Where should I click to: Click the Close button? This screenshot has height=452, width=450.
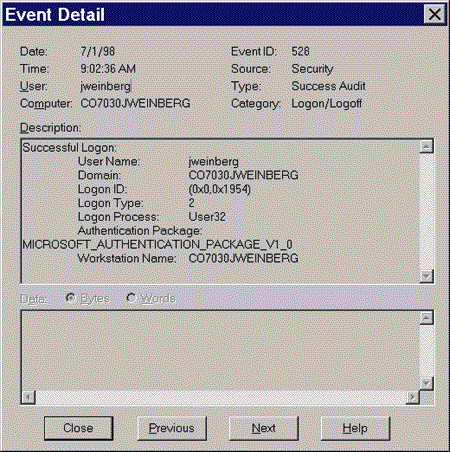coord(78,428)
